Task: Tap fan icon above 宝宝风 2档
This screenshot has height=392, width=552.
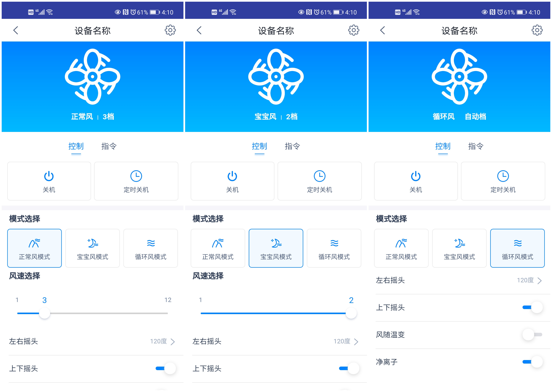Action: (x=276, y=77)
